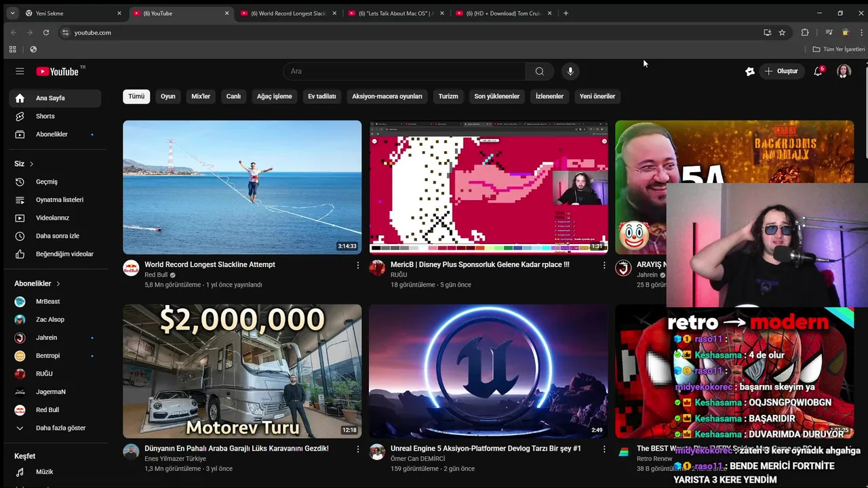Viewport: 868px width, 488px height.
Task: Open Geçmiş history
Action: [x=55, y=182]
